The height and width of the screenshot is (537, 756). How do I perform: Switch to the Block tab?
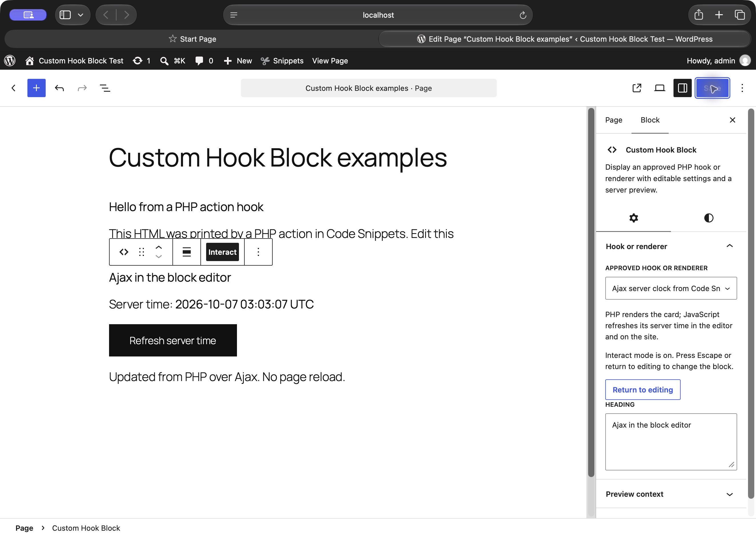[650, 120]
